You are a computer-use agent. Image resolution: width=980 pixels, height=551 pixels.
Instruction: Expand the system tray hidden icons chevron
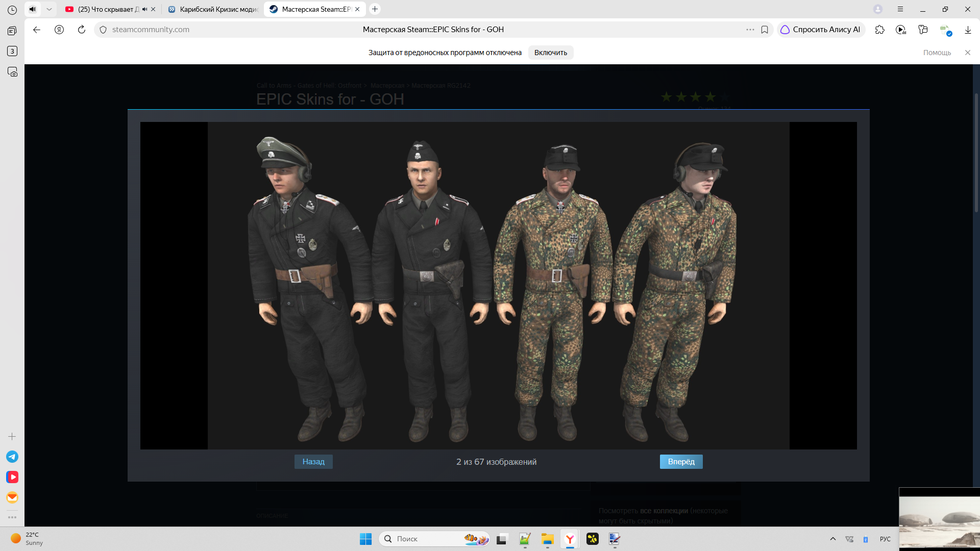point(833,539)
